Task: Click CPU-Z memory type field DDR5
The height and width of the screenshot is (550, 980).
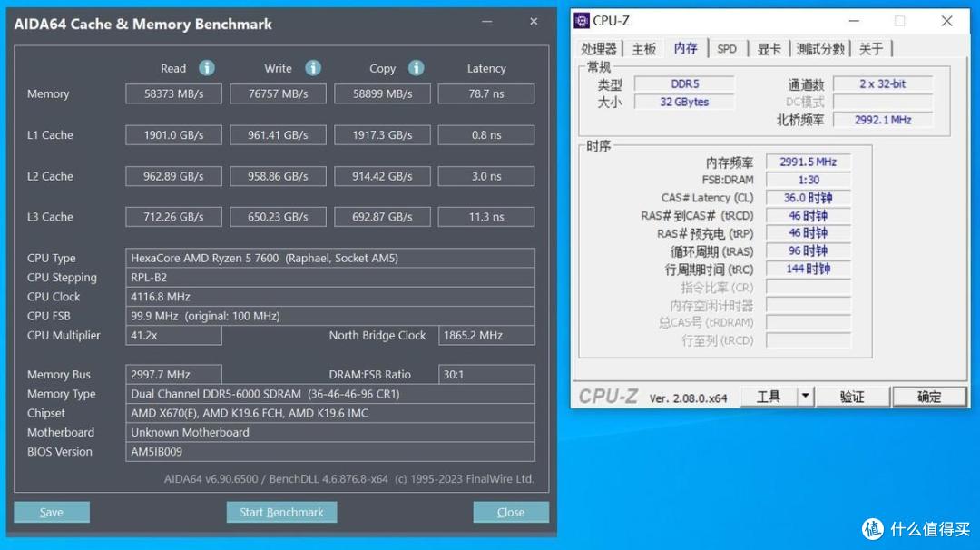Action: [684, 83]
